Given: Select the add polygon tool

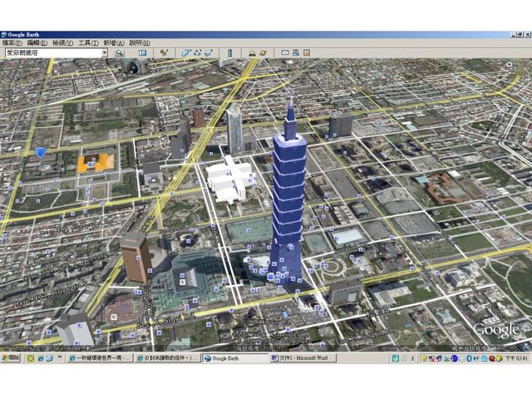Looking at the screenshot, I should click(x=185, y=53).
